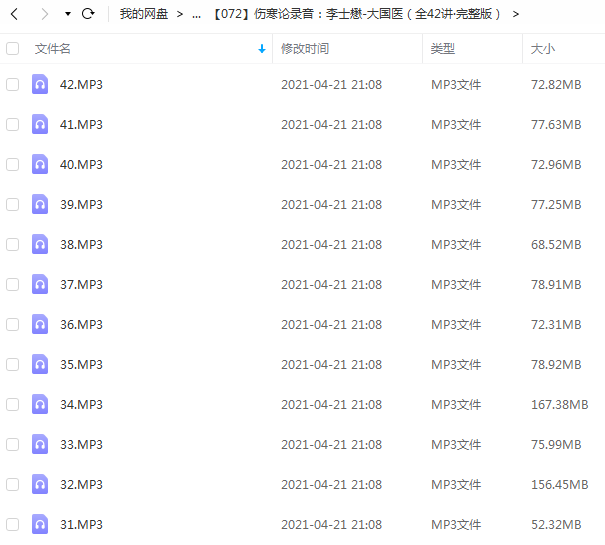
Task: Toggle the blue sort direction arrow
Action: 262,49
